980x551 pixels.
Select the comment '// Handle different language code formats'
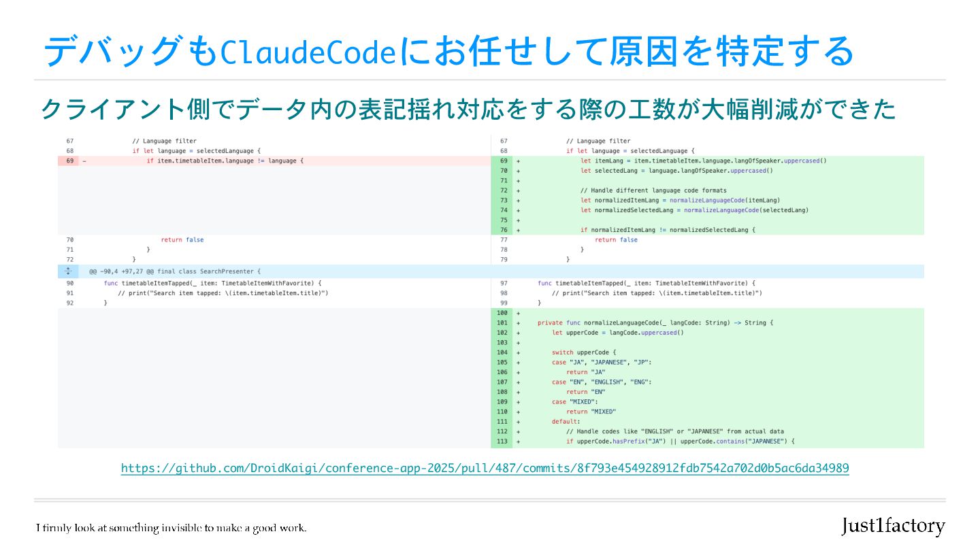click(x=653, y=190)
